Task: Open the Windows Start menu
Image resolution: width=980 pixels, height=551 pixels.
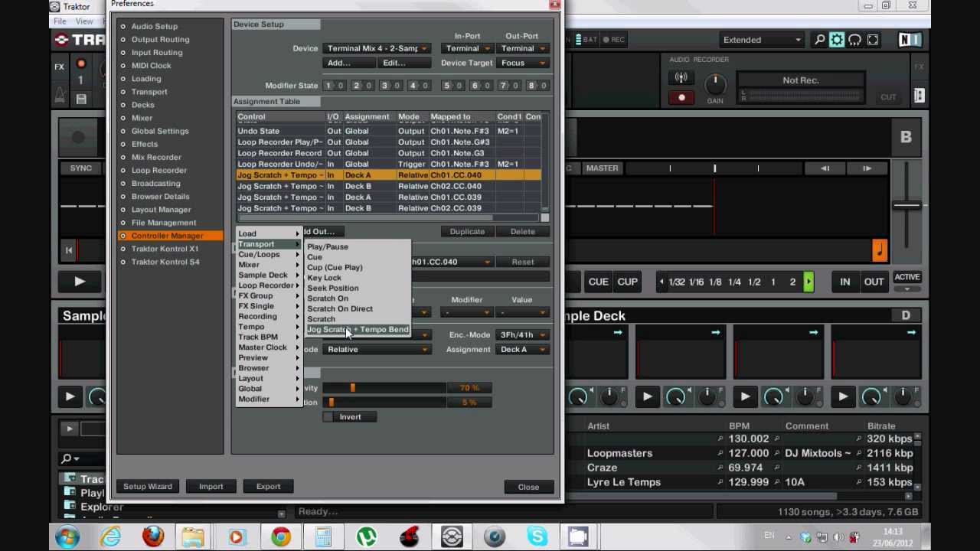Action: (67, 536)
